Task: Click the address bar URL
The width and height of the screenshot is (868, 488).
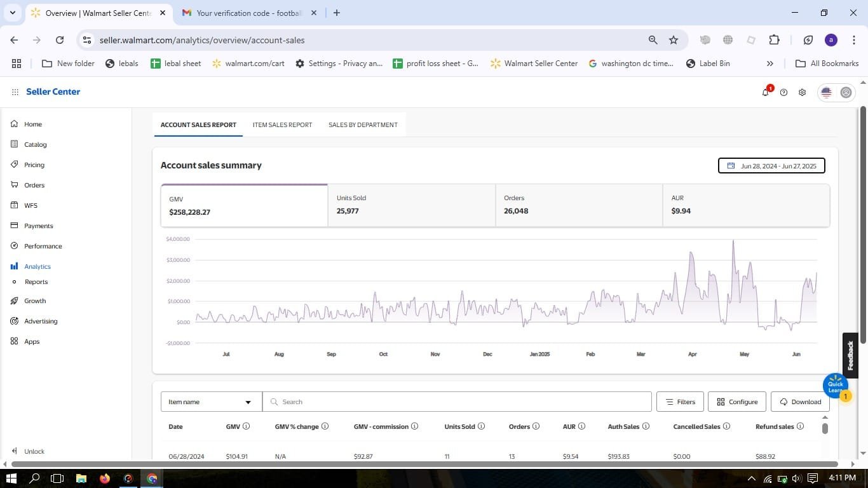Action: 202,40
